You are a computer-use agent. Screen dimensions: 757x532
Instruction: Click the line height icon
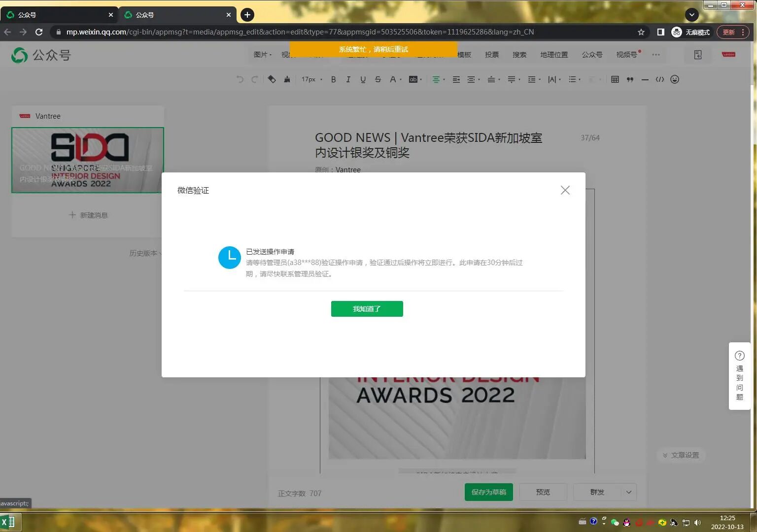pyautogui.click(x=532, y=79)
